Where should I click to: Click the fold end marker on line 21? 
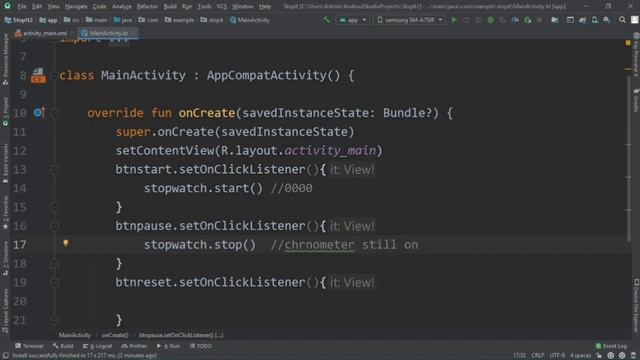pos(54,320)
